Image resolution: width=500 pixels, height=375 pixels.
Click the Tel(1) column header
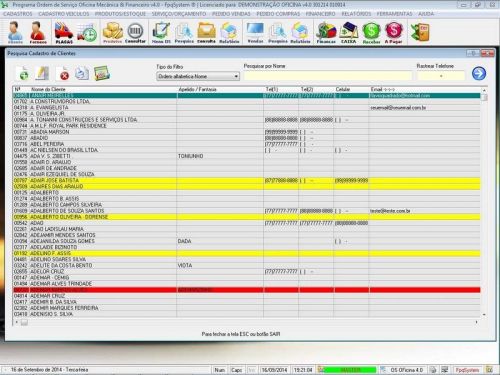click(x=281, y=89)
